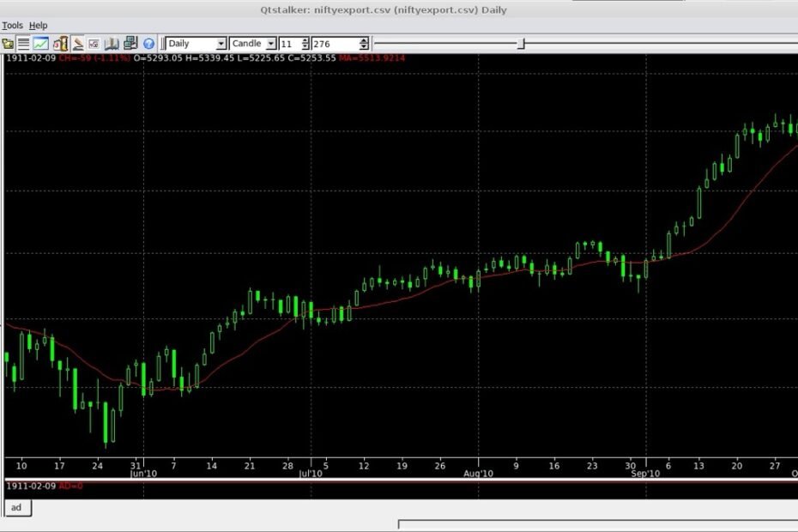Click the scale-to-screen hourglass icon
Image resolution: width=798 pixels, height=532 pixels.
click(x=61, y=44)
